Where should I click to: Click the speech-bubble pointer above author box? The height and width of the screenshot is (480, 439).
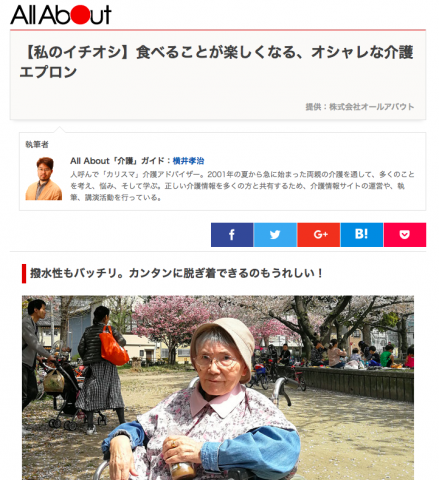tap(59, 129)
